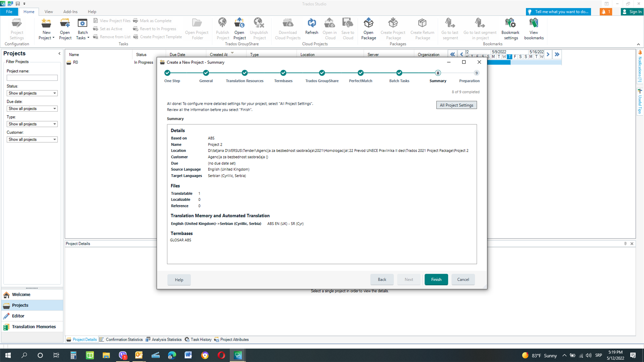Click View Project Files in ribbon
Screen dimensions: 644x362
tap(112, 21)
